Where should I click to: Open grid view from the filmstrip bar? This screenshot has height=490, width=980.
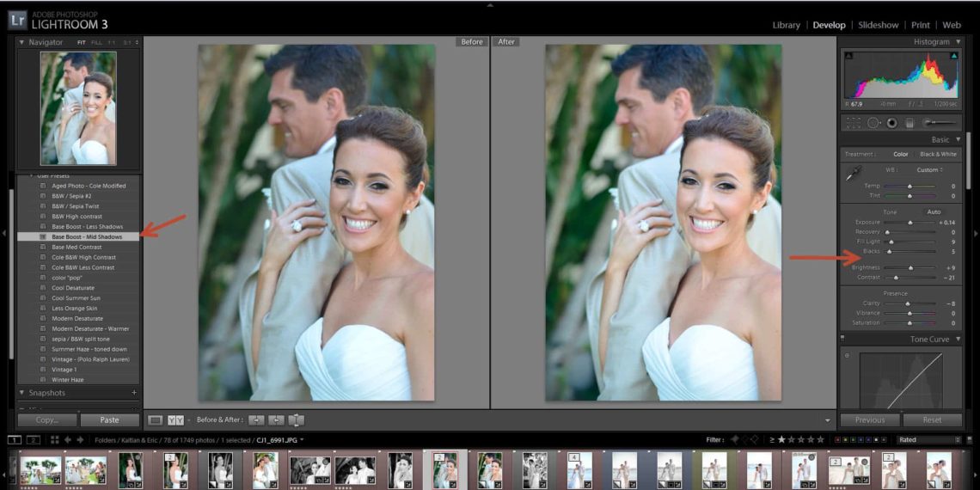click(54, 439)
